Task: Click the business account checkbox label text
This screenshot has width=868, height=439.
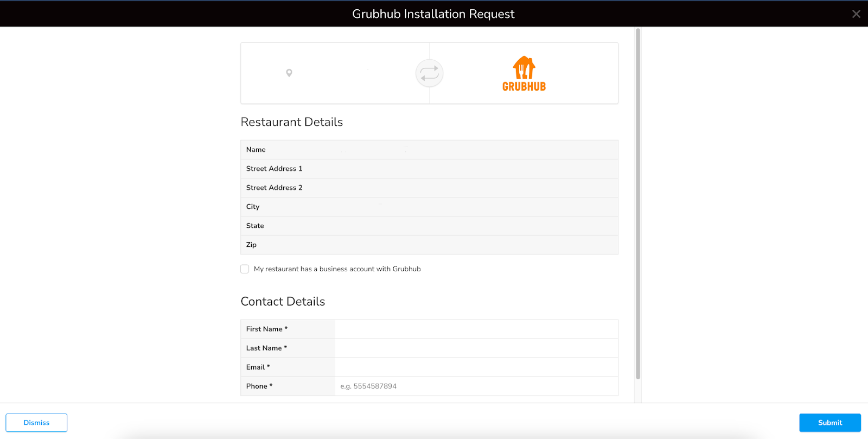Action: coord(337,269)
